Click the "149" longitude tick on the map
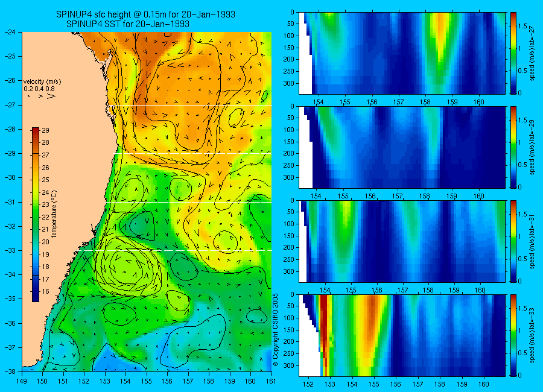 (22, 381)
